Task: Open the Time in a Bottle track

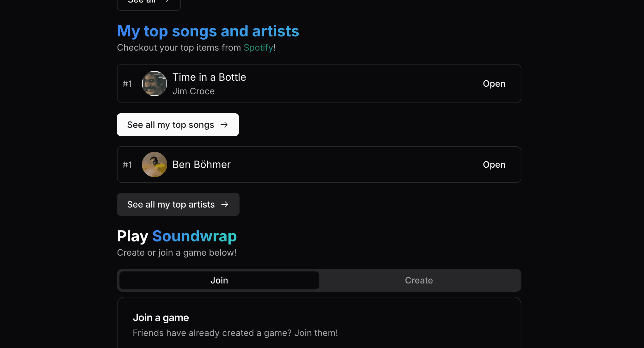Action: pos(494,84)
